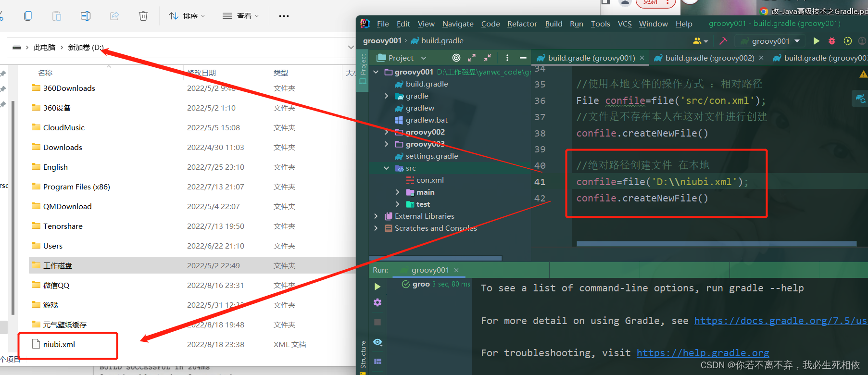The height and width of the screenshot is (375, 868).
Task: Click the delete trash icon in Explorer
Action: tap(143, 16)
